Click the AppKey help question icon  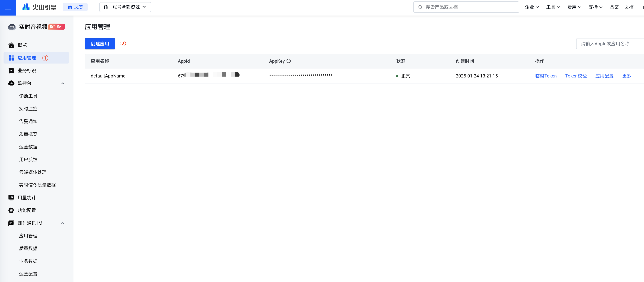click(x=288, y=61)
